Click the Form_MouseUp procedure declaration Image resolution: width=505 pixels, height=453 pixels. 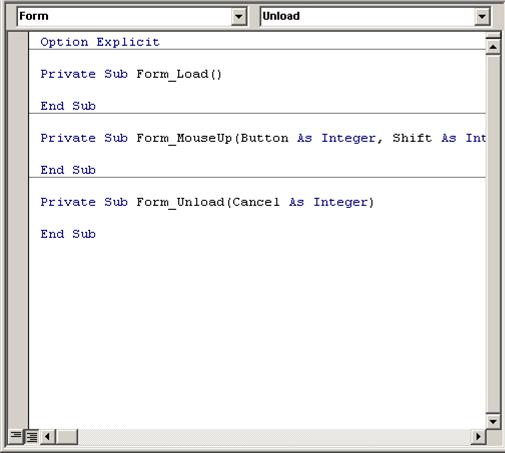point(263,138)
